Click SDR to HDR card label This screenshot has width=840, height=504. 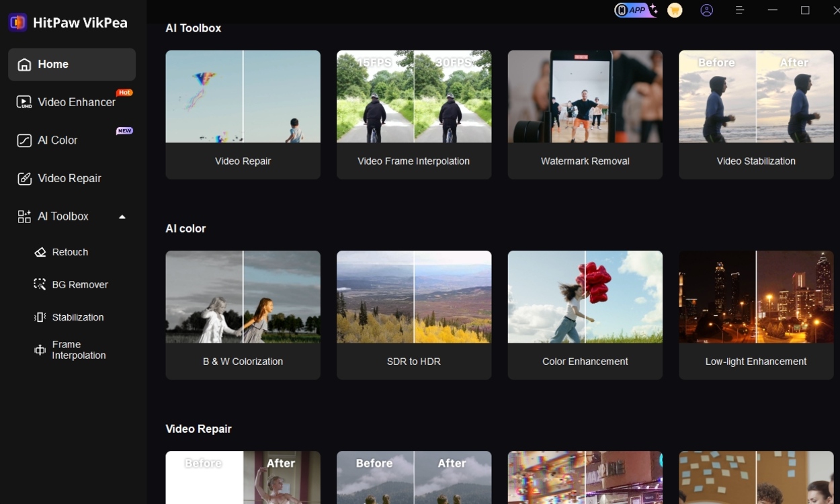click(414, 362)
